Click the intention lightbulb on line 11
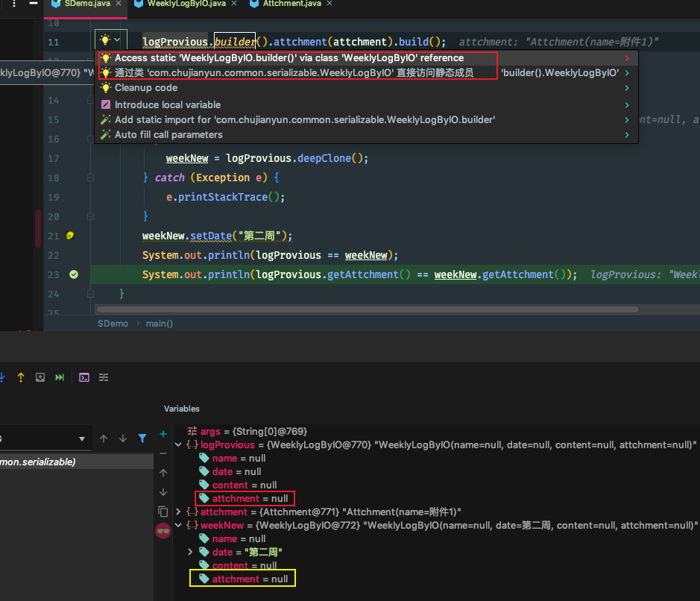 pyautogui.click(x=106, y=40)
